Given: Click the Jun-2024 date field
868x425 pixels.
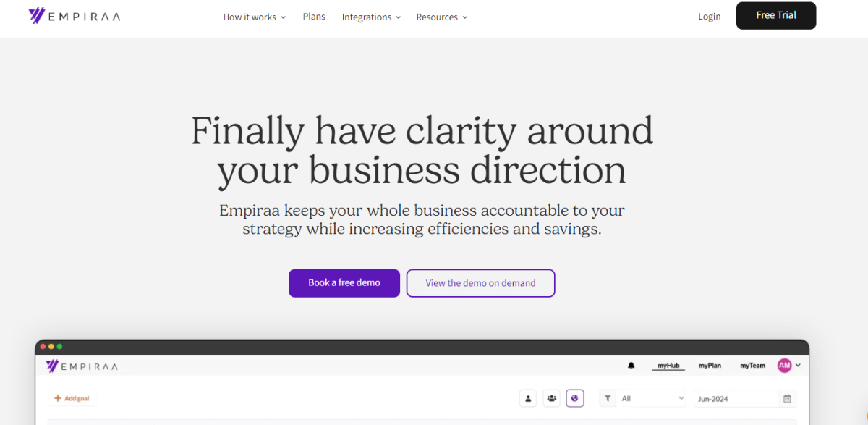Looking at the screenshot, I should click(x=745, y=398).
